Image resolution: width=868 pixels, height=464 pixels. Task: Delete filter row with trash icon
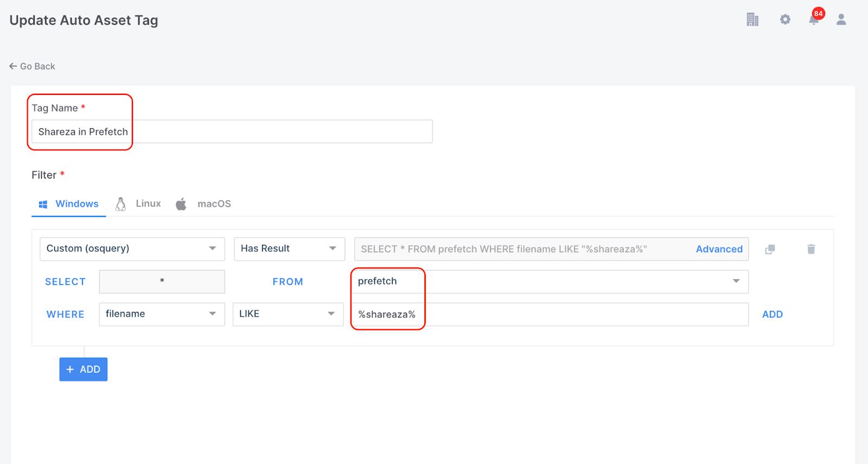pyautogui.click(x=811, y=249)
